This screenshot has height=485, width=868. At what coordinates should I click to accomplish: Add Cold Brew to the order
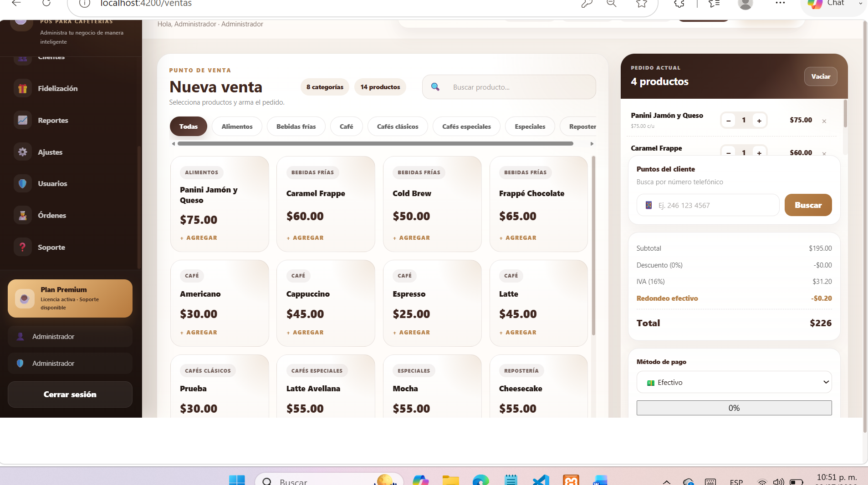coord(411,238)
